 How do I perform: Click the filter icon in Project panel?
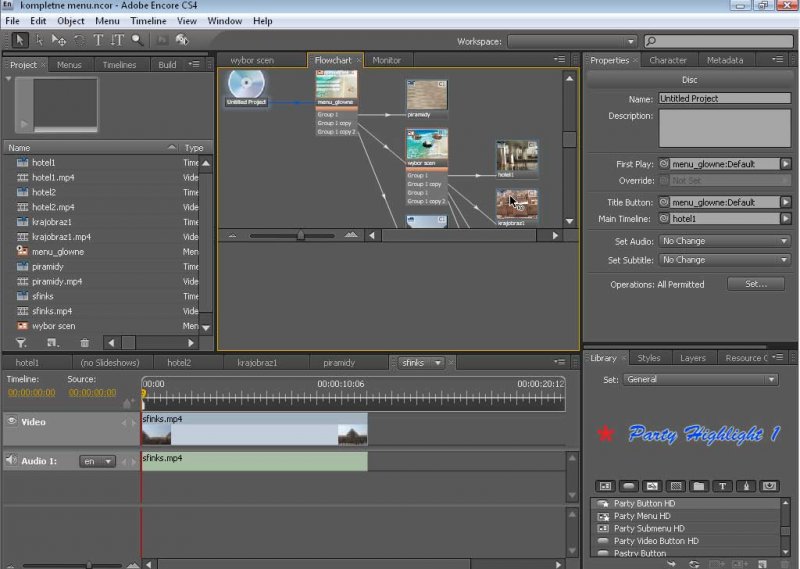[21, 343]
